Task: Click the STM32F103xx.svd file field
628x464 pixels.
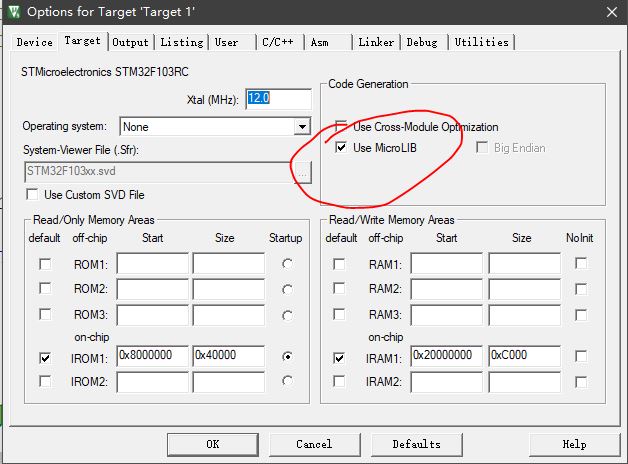Action: point(159,172)
